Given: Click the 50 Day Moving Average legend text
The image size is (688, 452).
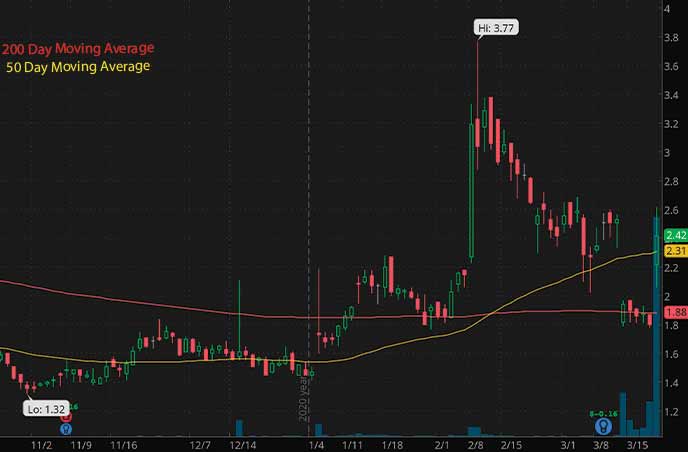Looking at the screenshot, I should (78, 67).
